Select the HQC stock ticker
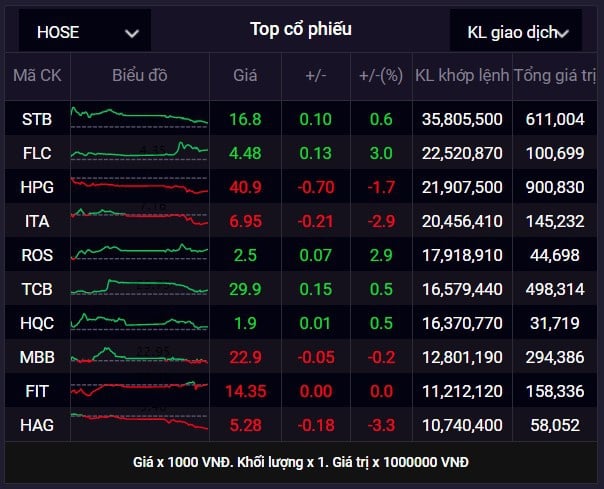Viewport: 604px width, 489px height. (x=37, y=323)
